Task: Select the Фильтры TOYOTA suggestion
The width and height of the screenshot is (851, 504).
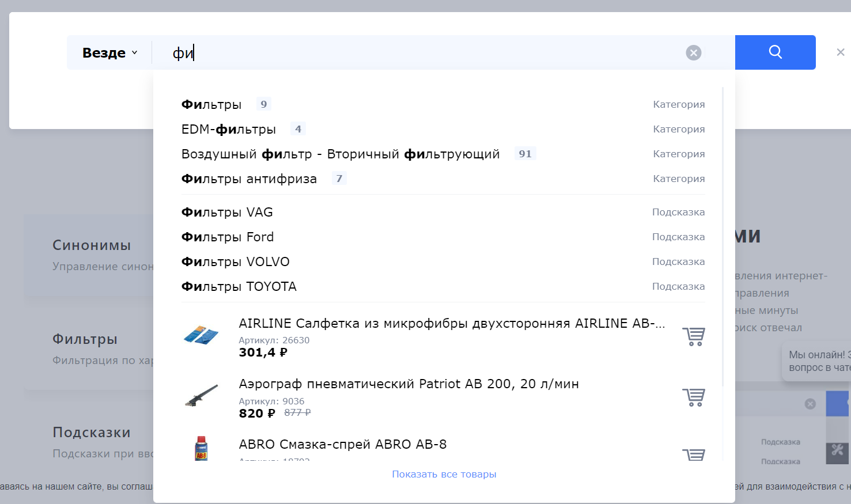Action: pyautogui.click(x=239, y=287)
